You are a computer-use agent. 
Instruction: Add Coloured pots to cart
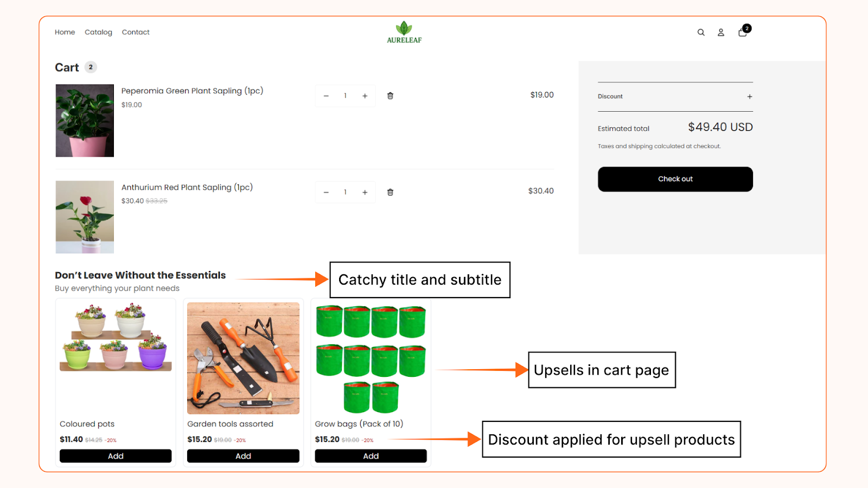click(115, 456)
